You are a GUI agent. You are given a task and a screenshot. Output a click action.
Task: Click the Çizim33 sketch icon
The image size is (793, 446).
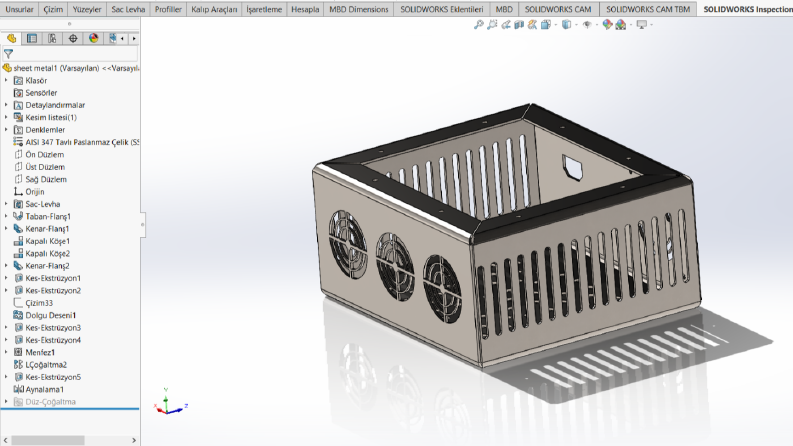(18, 303)
